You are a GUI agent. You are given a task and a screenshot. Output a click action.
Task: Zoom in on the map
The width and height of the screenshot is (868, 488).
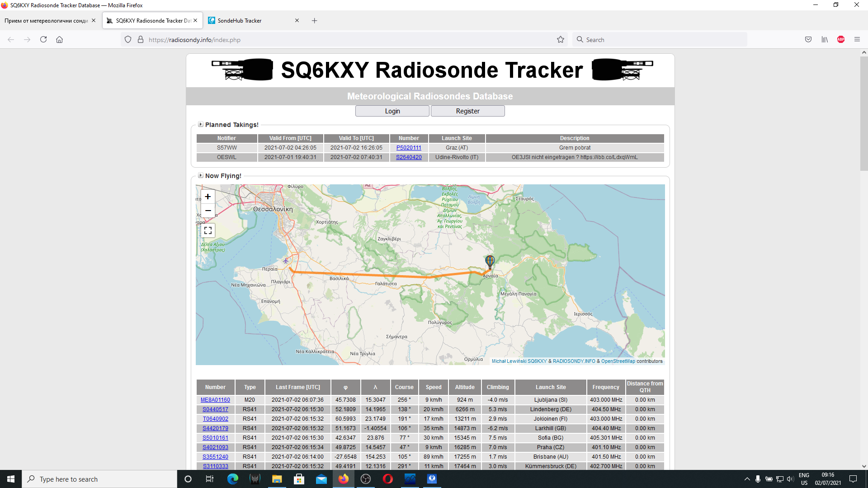(x=208, y=197)
